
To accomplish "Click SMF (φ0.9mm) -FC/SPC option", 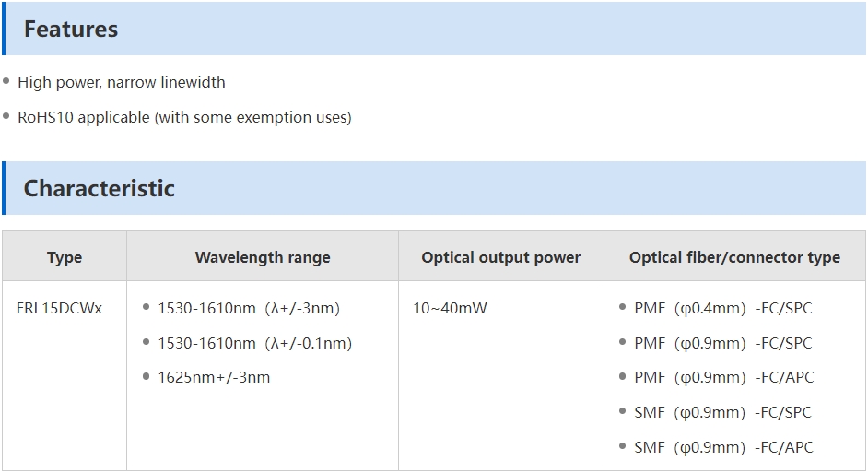I will point(723,412).
